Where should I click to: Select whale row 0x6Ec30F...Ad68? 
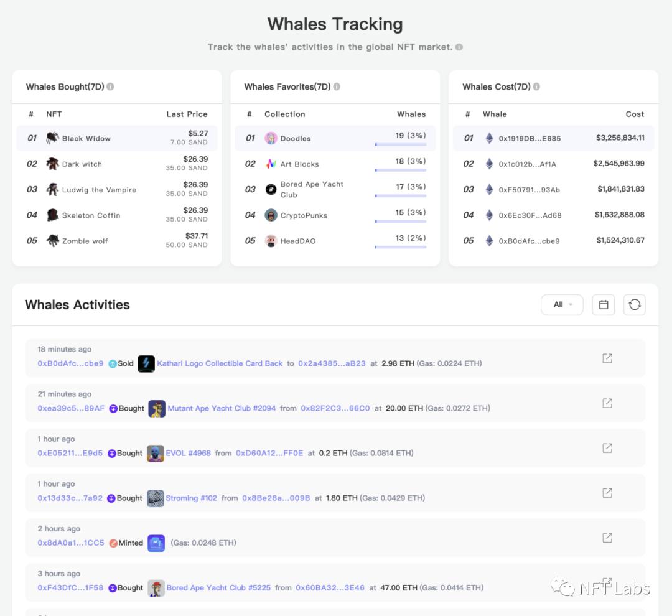click(554, 215)
